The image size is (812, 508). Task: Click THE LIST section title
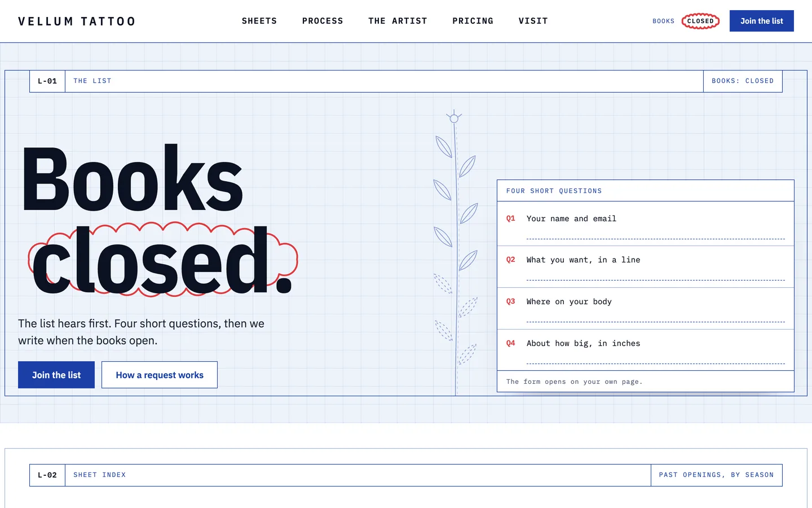pyautogui.click(x=92, y=81)
